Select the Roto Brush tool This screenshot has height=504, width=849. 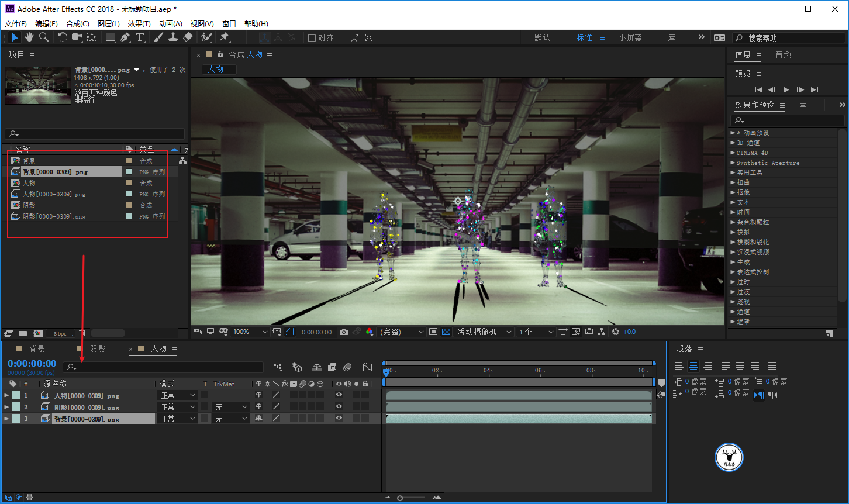coord(206,37)
